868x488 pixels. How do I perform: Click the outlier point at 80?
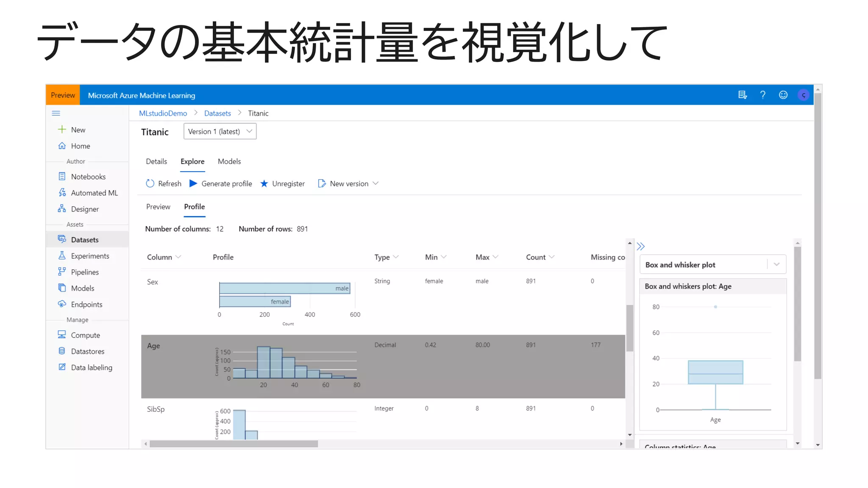tap(715, 306)
